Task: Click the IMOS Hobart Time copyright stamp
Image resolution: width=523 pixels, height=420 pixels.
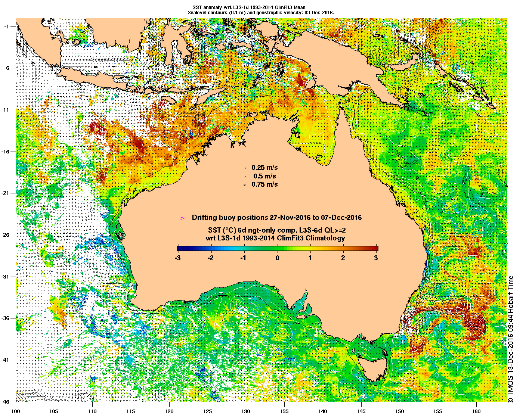Action: [511, 339]
